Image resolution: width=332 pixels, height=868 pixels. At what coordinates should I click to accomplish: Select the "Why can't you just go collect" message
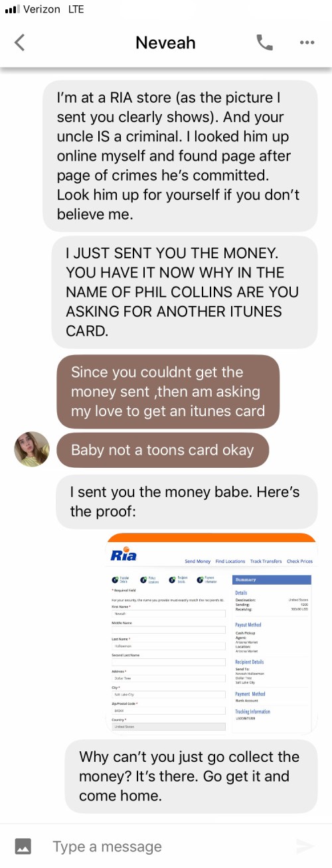[191, 776]
